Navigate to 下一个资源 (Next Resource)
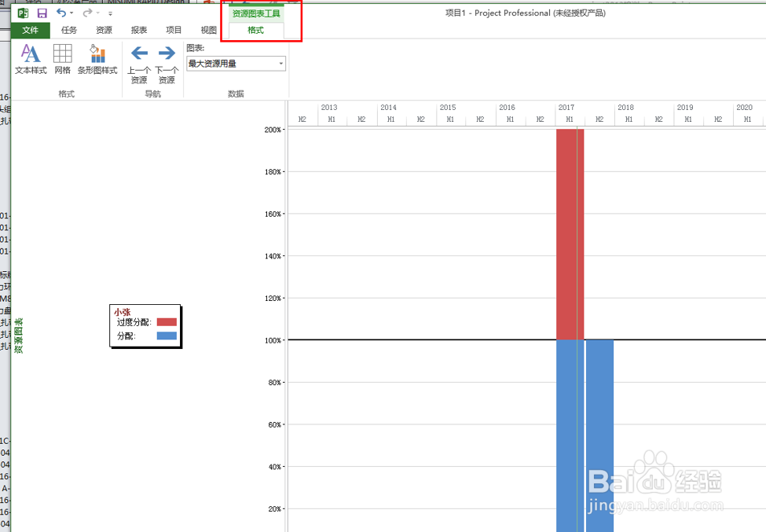The height and width of the screenshot is (532, 766). [x=167, y=60]
